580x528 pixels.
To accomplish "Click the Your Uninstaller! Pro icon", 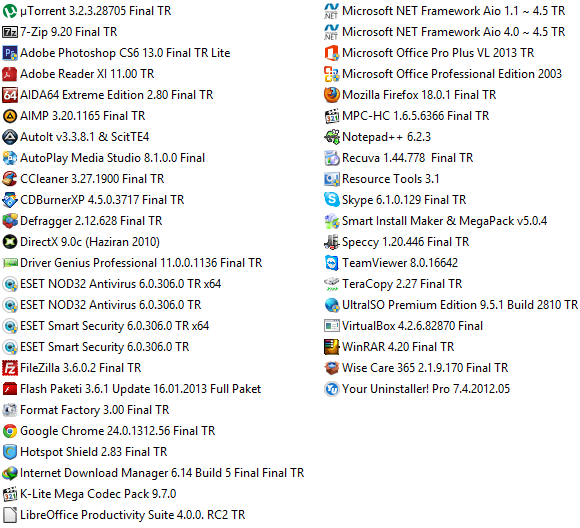I will (x=331, y=389).
